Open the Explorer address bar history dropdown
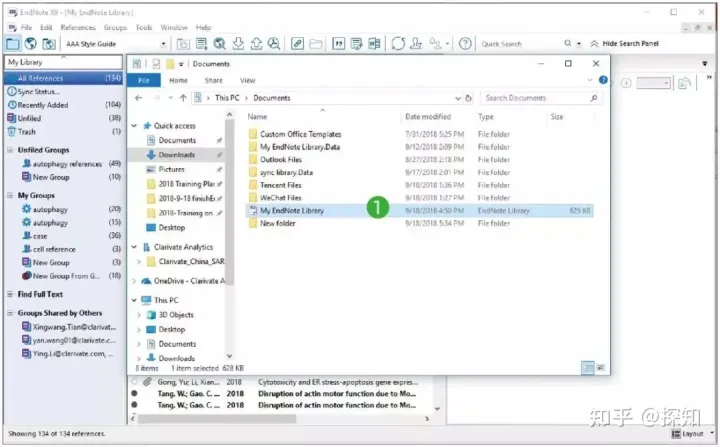The width and height of the screenshot is (720, 447). (x=458, y=98)
